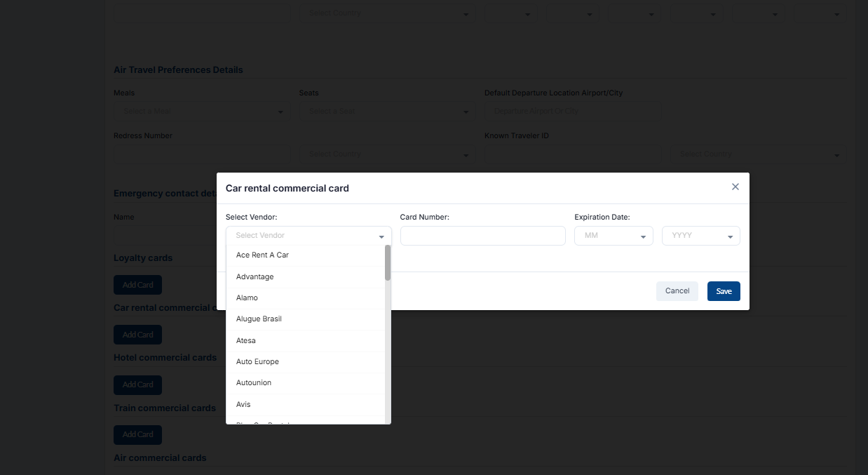This screenshot has height=475, width=868.
Task: Choose Ace Rent A Car from vendor list
Action: (x=306, y=255)
